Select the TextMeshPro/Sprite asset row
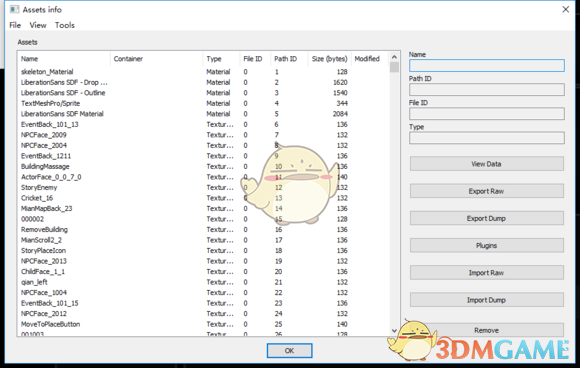 (x=203, y=103)
